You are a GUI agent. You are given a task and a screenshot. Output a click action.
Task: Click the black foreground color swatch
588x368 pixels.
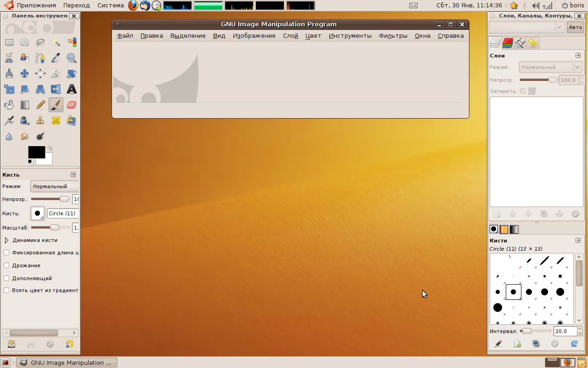(36, 152)
